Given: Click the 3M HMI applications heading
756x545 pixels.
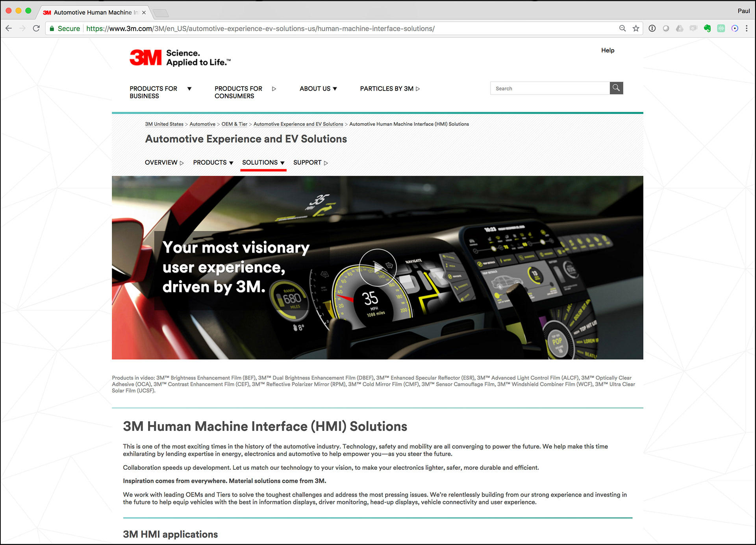Looking at the screenshot, I should [170, 534].
